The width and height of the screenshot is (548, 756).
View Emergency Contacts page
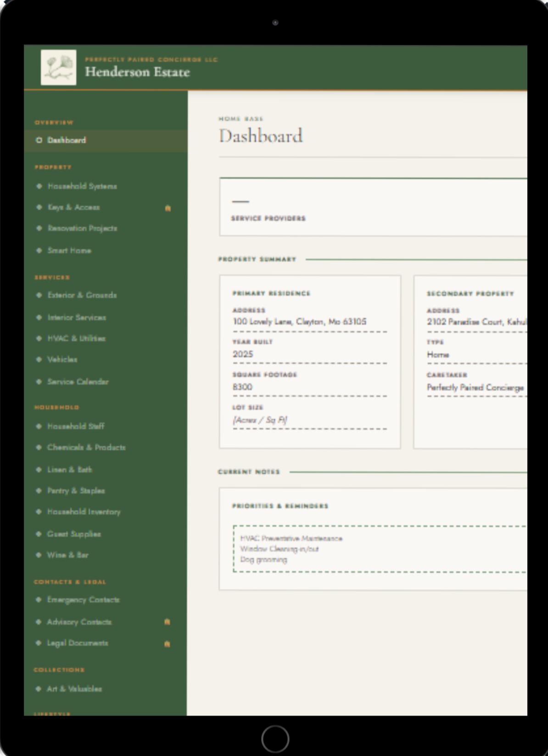point(83,600)
